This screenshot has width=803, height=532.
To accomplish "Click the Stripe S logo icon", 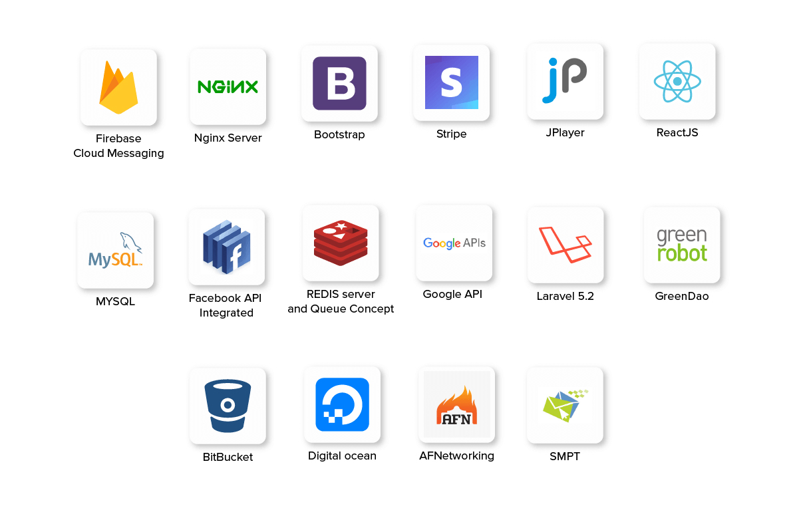I will pos(452,82).
